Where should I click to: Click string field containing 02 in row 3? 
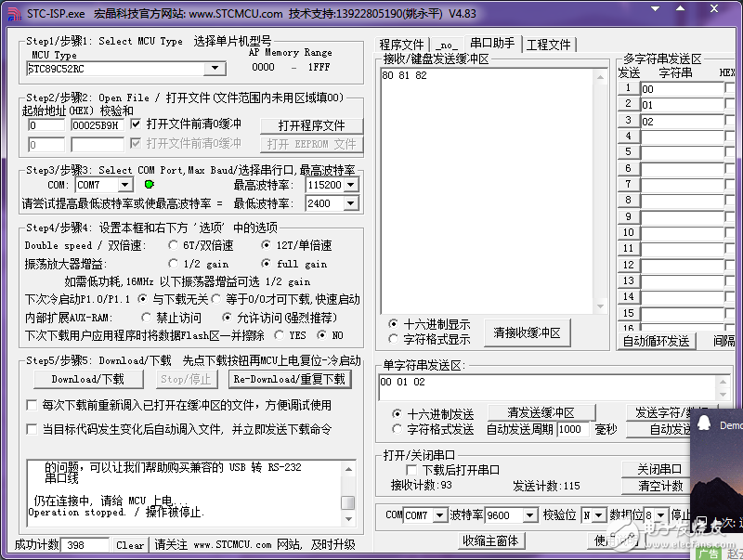[682, 122]
